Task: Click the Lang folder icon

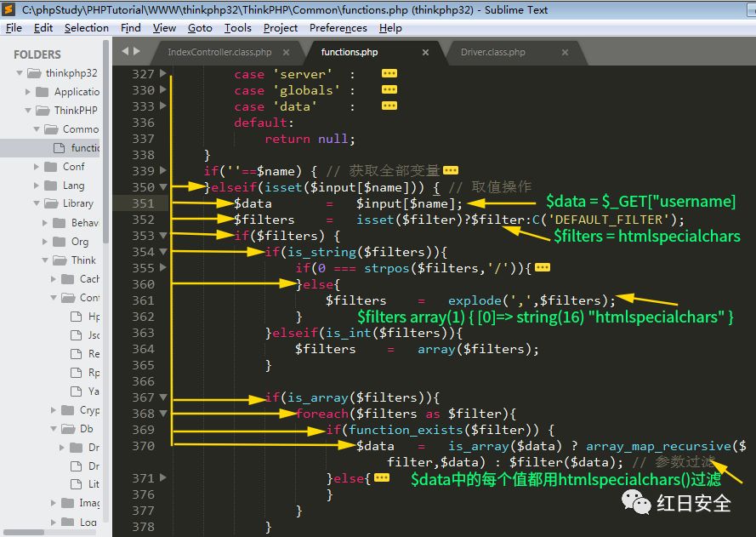Action: tap(51, 186)
